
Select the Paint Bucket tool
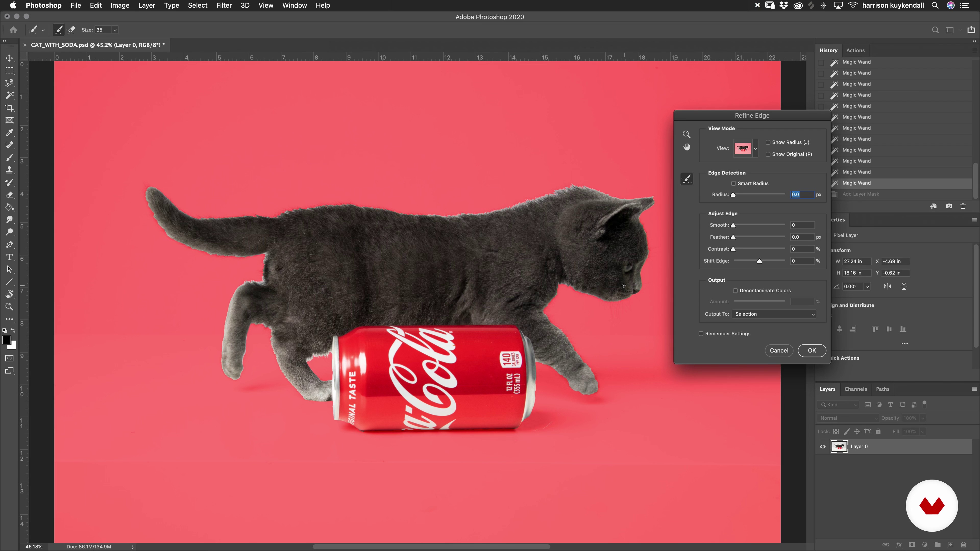[x=9, y=207]
